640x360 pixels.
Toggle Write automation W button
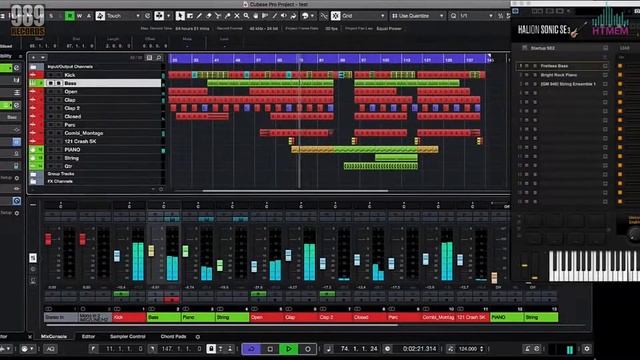pos(79,16)
